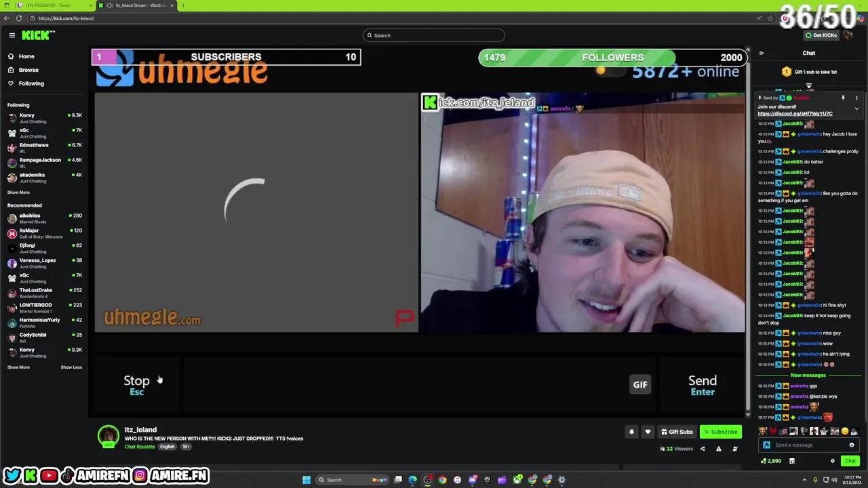Image resolution: width=868 pixels, height=488 pixels.
Task: Open chat settings gear icon
Action: (x=833, y=461)
